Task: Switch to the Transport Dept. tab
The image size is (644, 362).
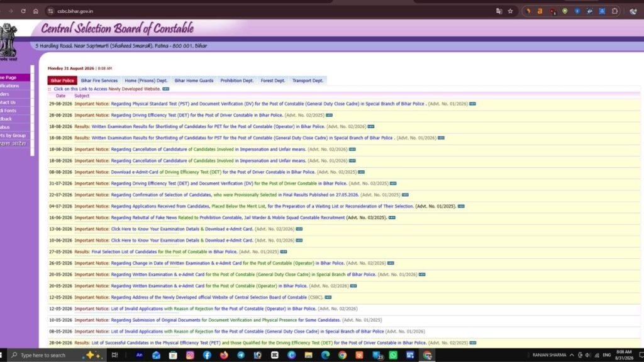Action: click(308, 80)
